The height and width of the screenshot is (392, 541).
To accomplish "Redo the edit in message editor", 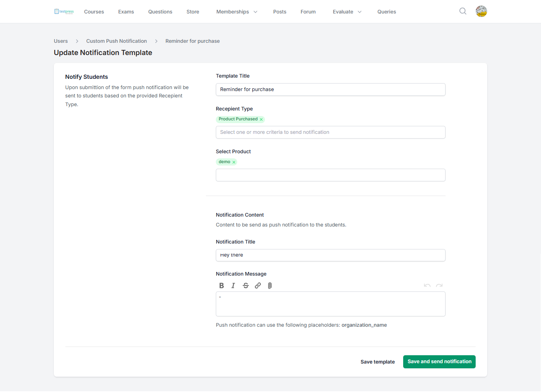I will coord(439,285).
